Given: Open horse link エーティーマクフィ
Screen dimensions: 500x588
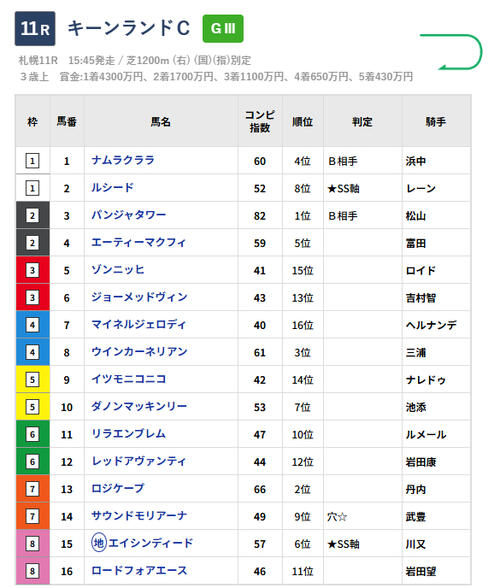Looking at the screenshot, I should (x=139, y=242).
